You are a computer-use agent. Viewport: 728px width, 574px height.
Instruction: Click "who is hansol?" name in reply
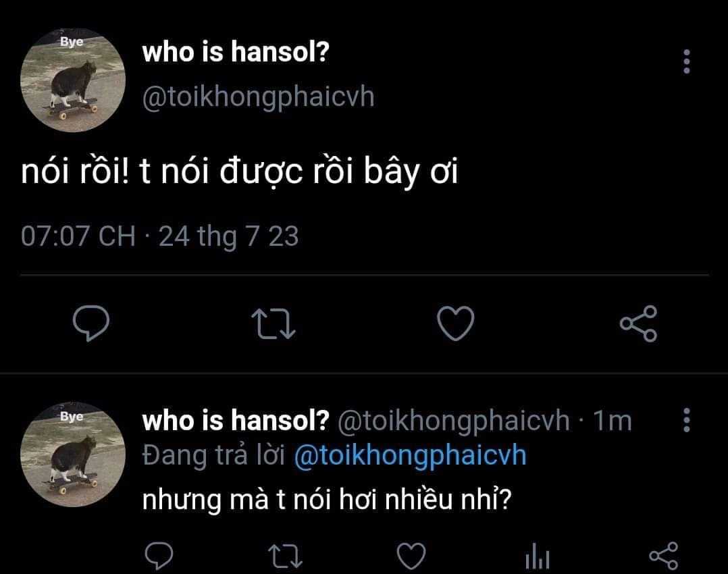point(235,421)
